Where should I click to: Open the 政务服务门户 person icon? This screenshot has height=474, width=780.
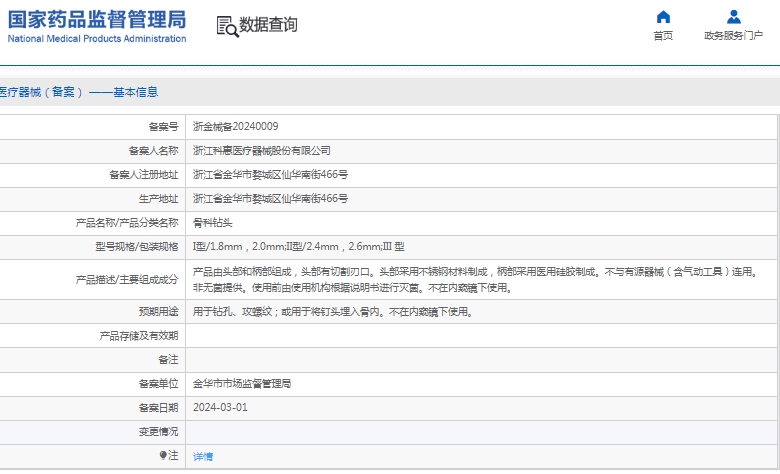click(734, 17)
